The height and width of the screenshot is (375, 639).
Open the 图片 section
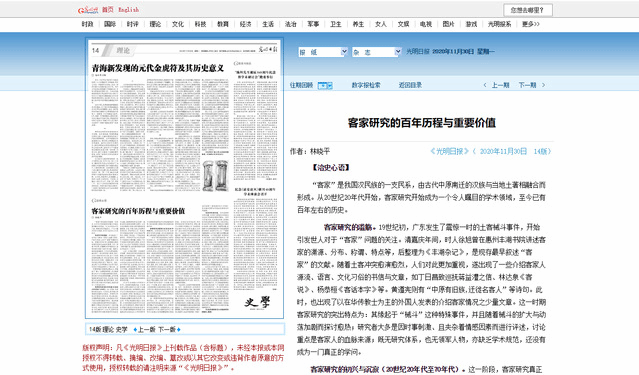(x=449, y=24)
